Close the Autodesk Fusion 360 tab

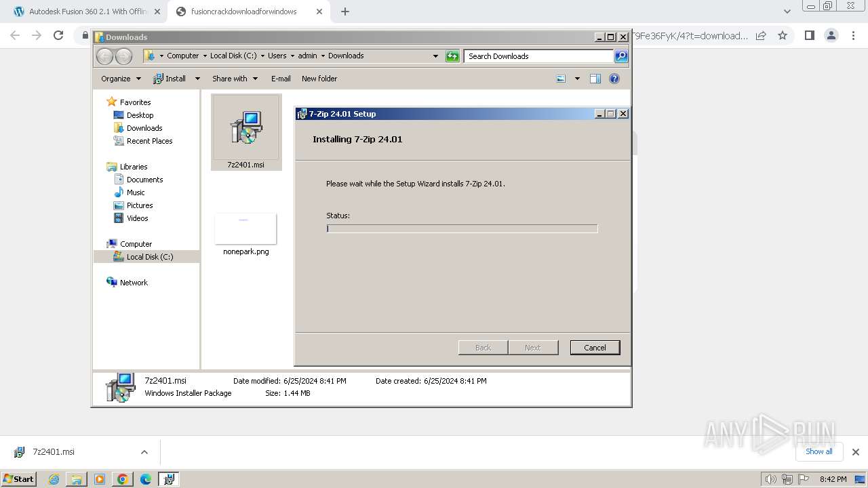click(157, 12)
